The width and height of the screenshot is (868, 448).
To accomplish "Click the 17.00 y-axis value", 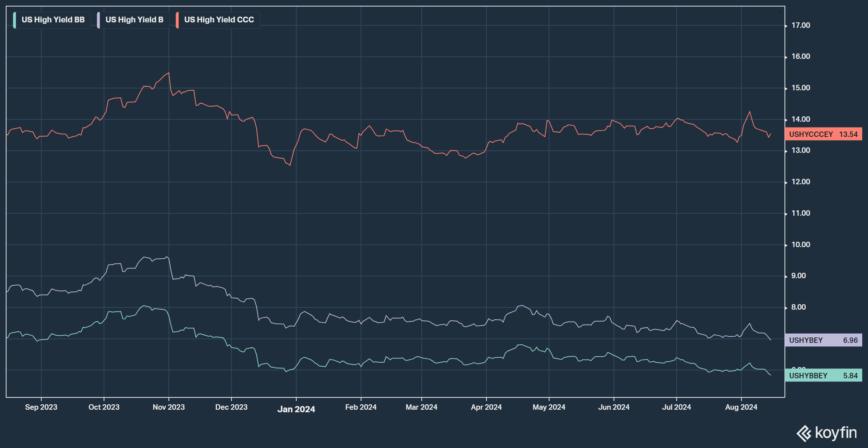I will click(801, 25).
